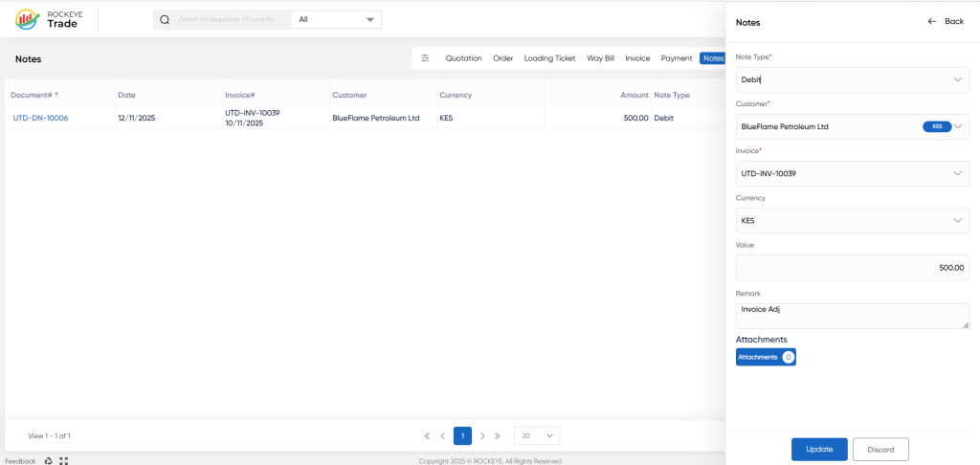This screenshot has height=465, width=980.
Task: Switch to the Invoice tab
Action: tap(637, 58)
